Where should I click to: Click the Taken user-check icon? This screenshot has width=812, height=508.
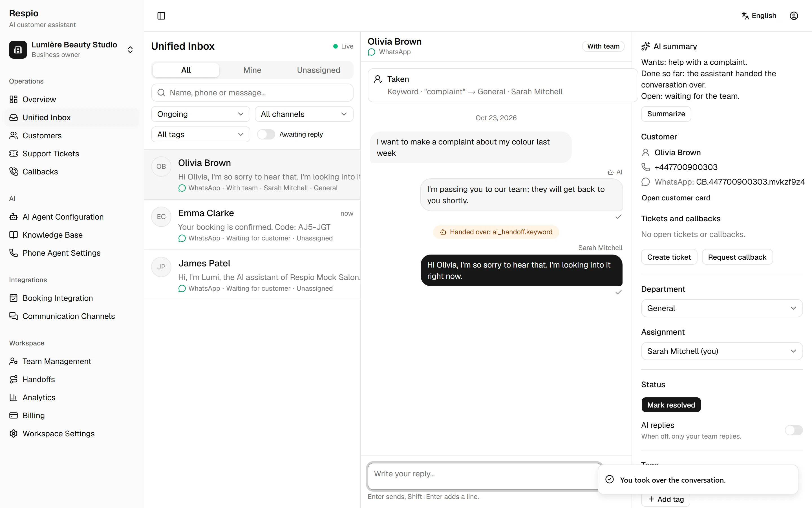pyautogui.click(x=378, y=79)
